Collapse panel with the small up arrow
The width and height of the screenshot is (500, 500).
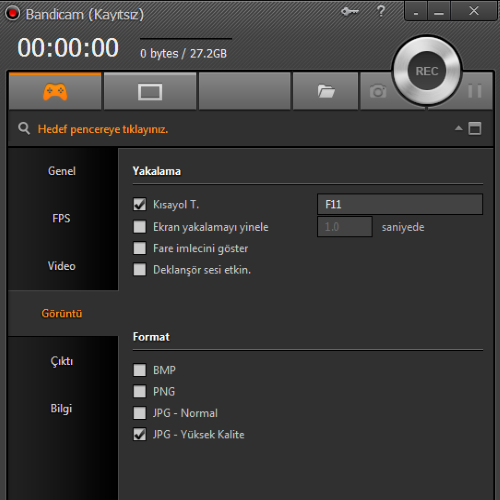(459, 128)
